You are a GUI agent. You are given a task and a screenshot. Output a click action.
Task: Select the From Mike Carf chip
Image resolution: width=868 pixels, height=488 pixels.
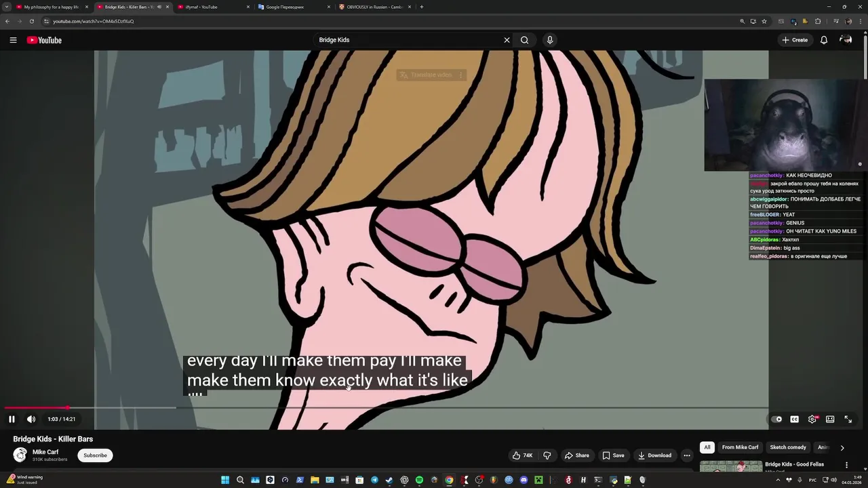741,447
